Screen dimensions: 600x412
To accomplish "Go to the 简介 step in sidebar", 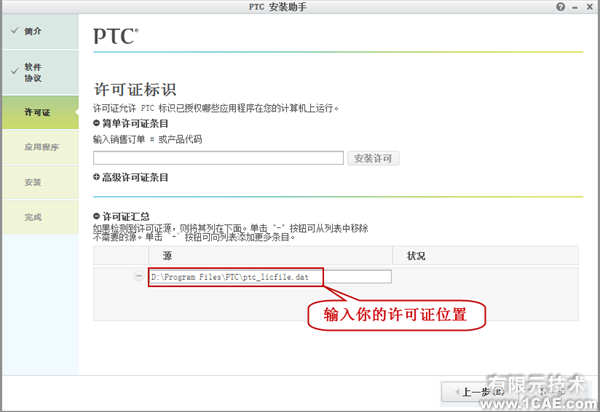I will [40, 31].
